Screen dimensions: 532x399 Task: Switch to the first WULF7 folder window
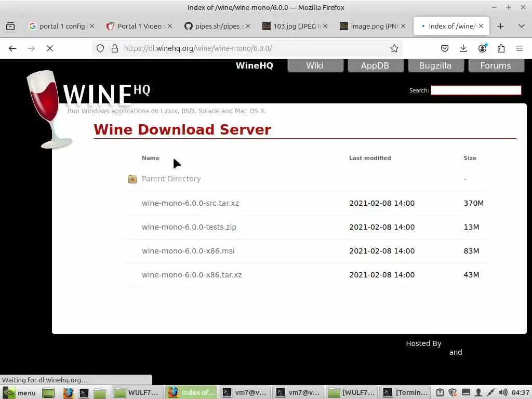click(x=137, y=393)
